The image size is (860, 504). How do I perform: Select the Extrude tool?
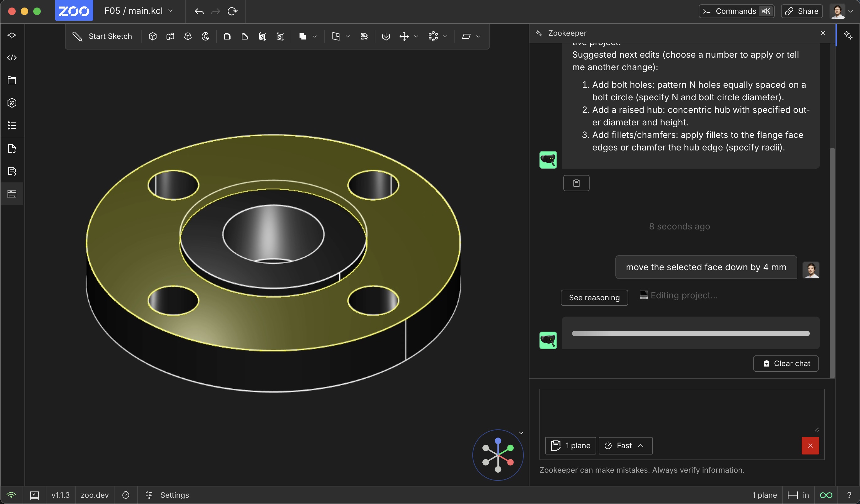click(x=152, y=36)
